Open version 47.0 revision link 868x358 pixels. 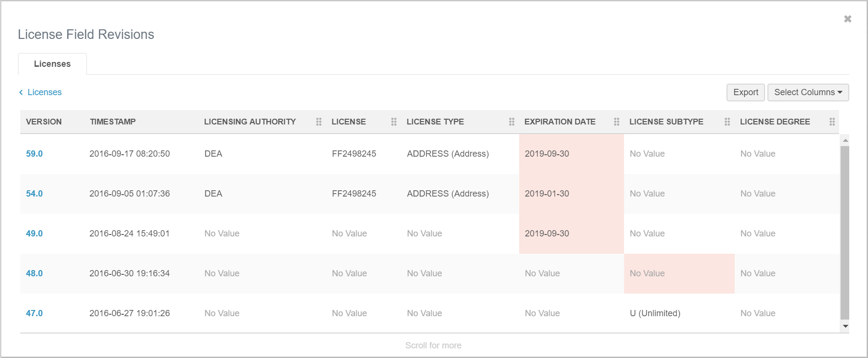click(x=34, y=313)
